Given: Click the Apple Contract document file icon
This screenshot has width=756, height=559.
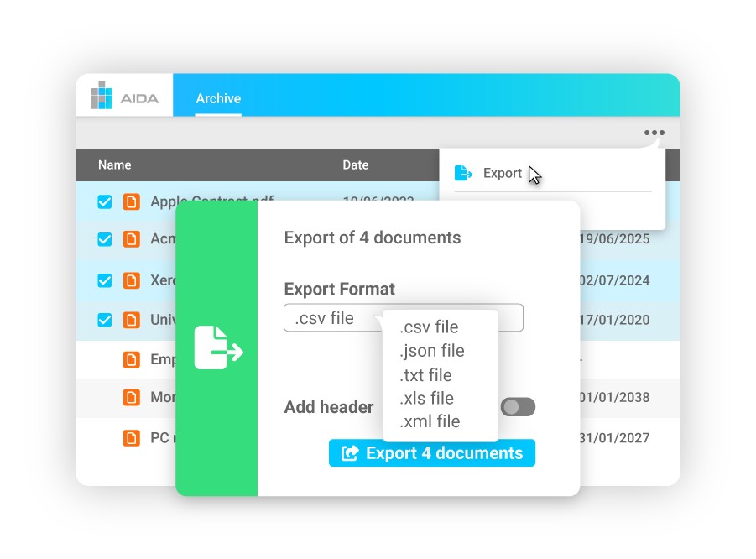Looking at the screenshot, I should tap(131, 201).
